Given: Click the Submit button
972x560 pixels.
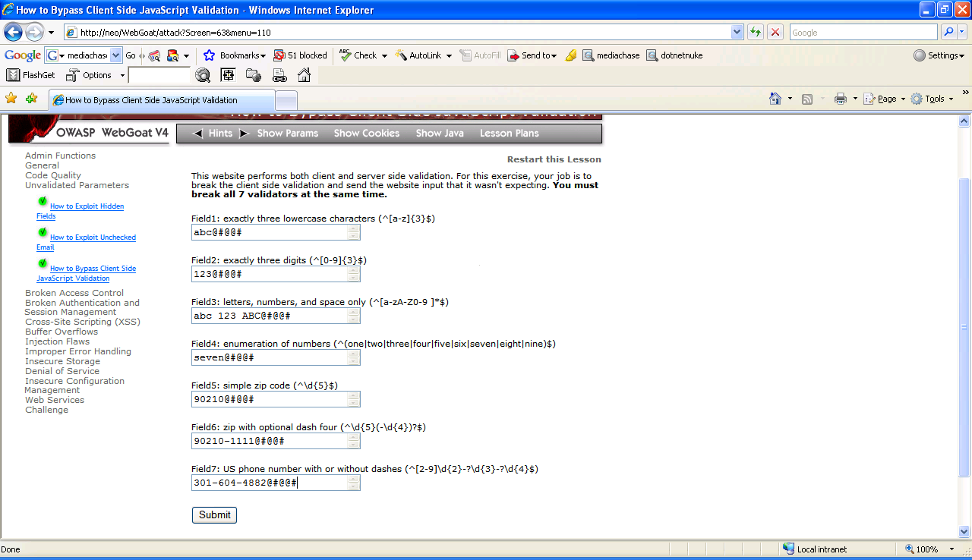Looking at the screenshot, I should [x=214, y=515].
